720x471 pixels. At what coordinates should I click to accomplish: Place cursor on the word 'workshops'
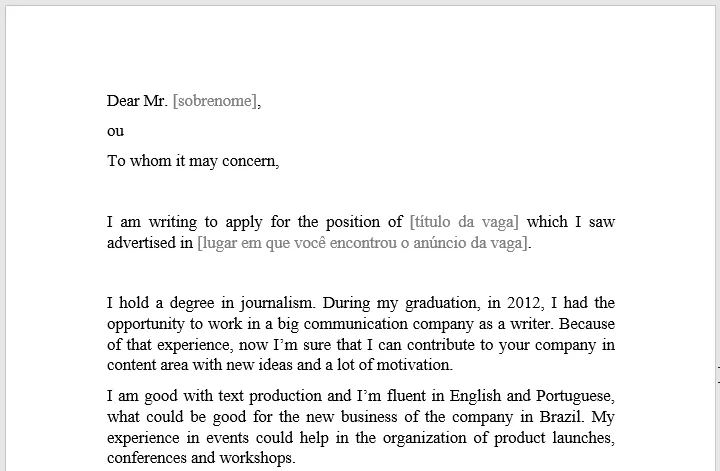[257, 458]
